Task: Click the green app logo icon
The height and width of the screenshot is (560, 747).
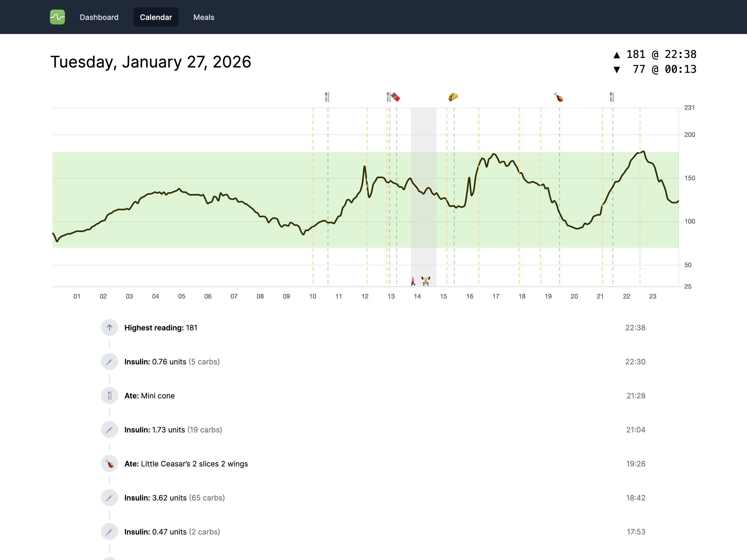Action: coord(57,17)
